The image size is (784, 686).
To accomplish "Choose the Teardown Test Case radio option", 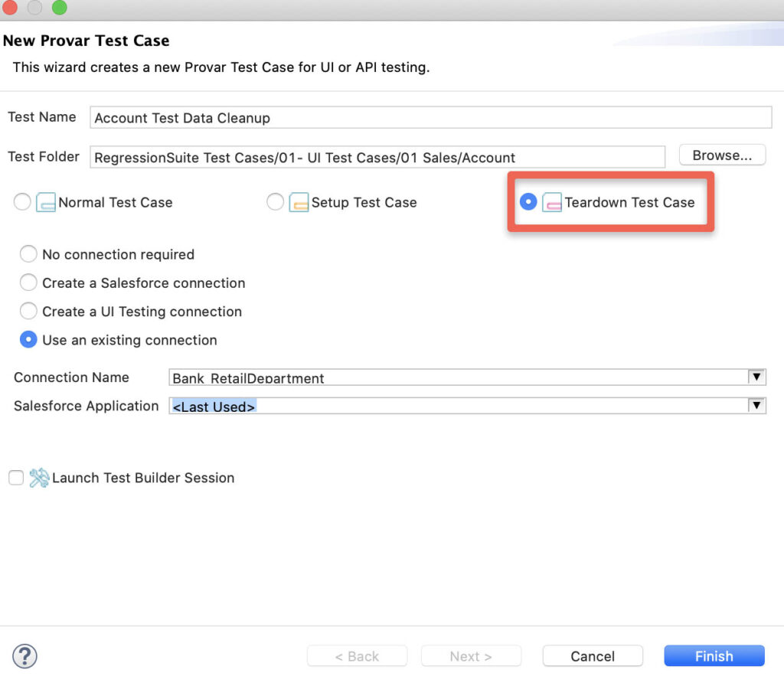I will coord(528,202).
